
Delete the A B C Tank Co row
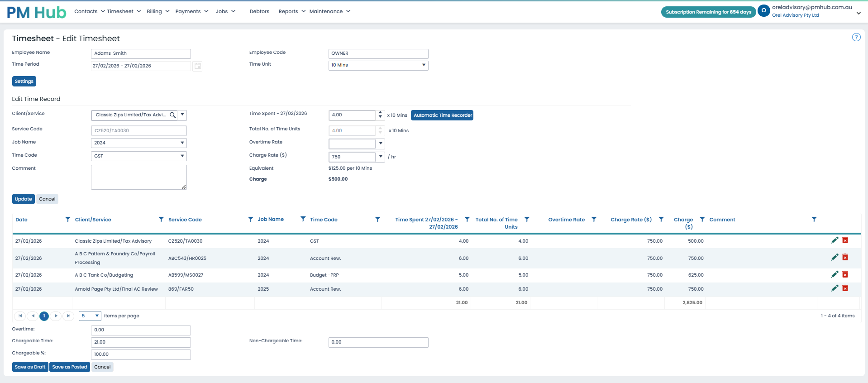click(x=845, y=274)
